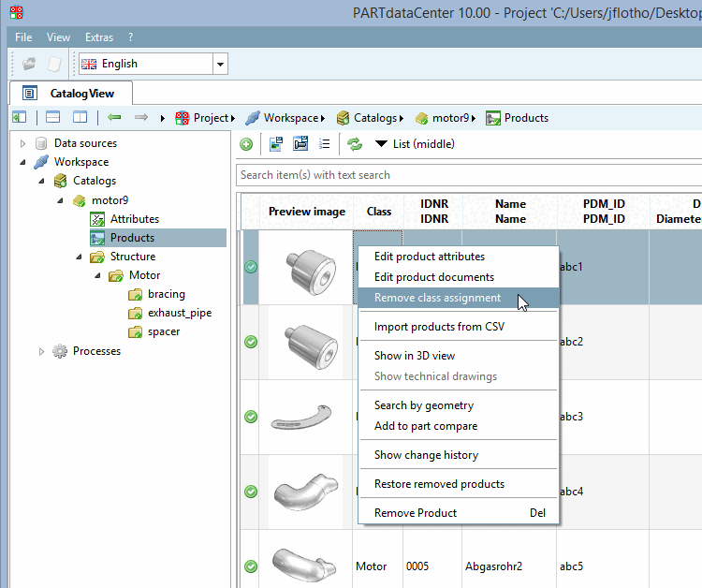Click green status check on Abgasrohr2 row
This screenshot has width=702, height=588.
coord(251,566)
